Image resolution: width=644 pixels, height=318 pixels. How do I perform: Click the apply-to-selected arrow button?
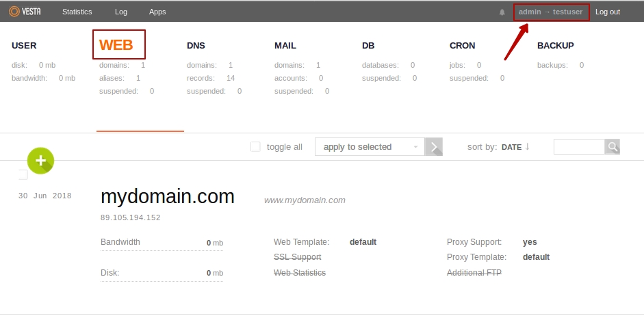coord(434,147)
